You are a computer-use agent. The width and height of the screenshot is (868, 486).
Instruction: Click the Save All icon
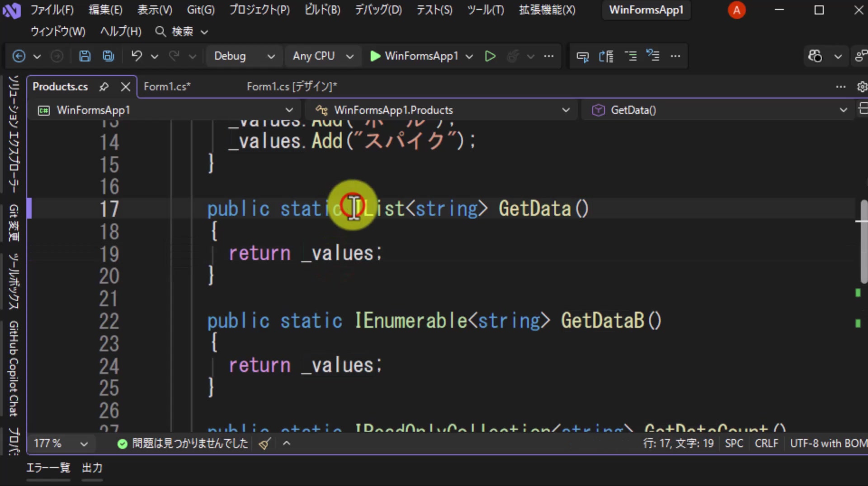tap(108, 56)
